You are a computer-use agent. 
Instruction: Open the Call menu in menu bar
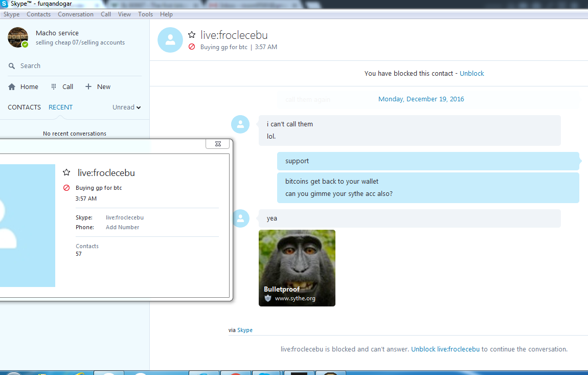point(106,14)
